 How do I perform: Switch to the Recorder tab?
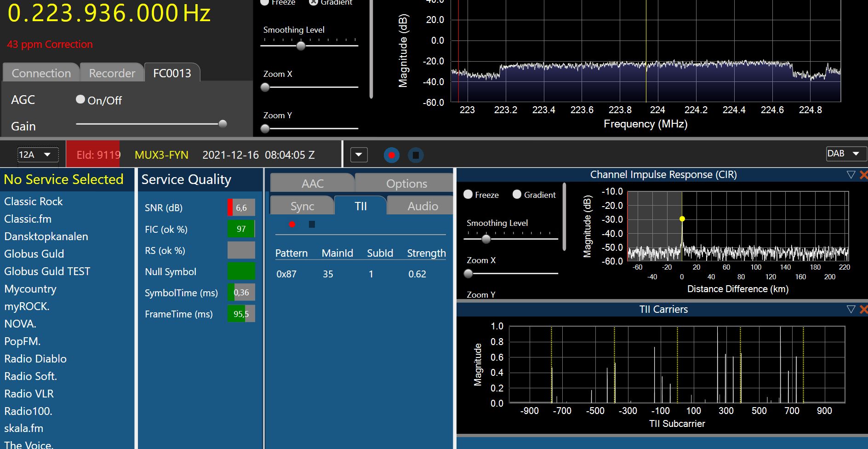click(x=112, y=73)
